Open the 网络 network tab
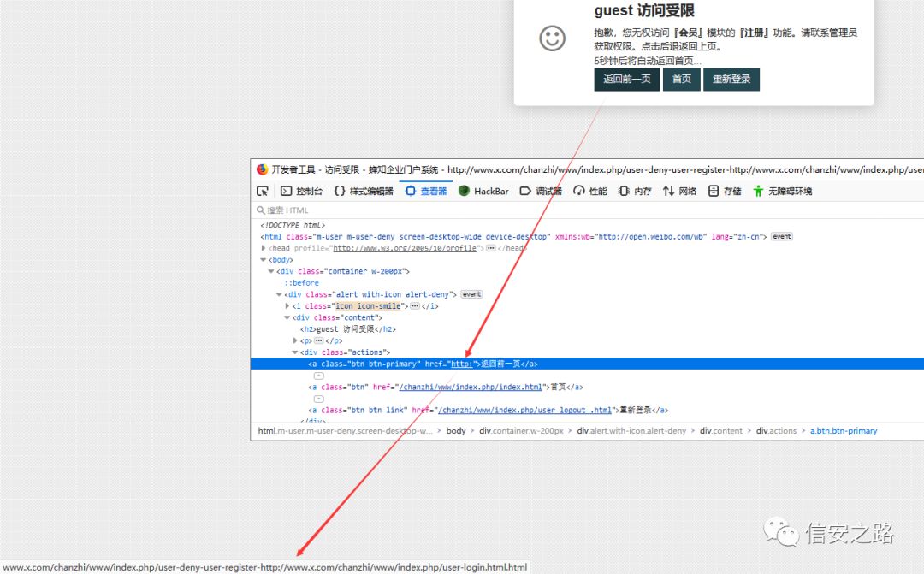The image size is (924, 574). pos(679,191)
